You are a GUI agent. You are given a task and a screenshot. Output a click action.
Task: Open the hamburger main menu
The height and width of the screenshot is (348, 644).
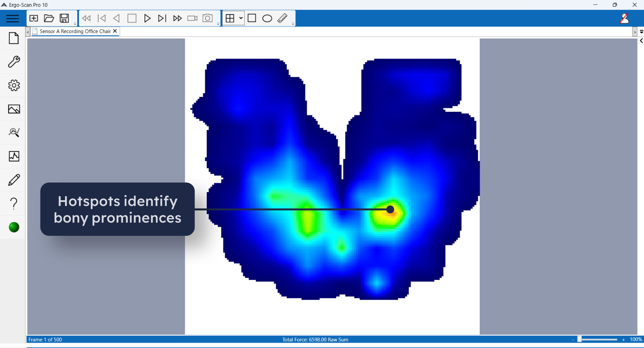click(13, 18)
